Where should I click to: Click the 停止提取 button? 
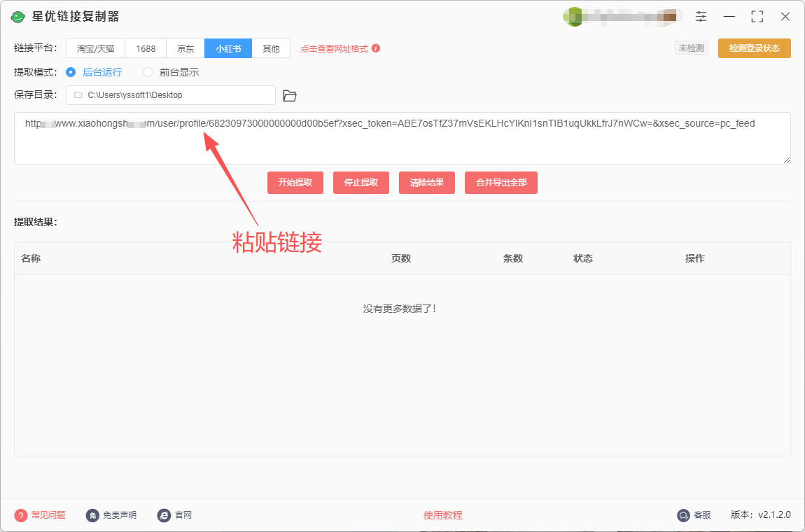click(x=361, y=183)
